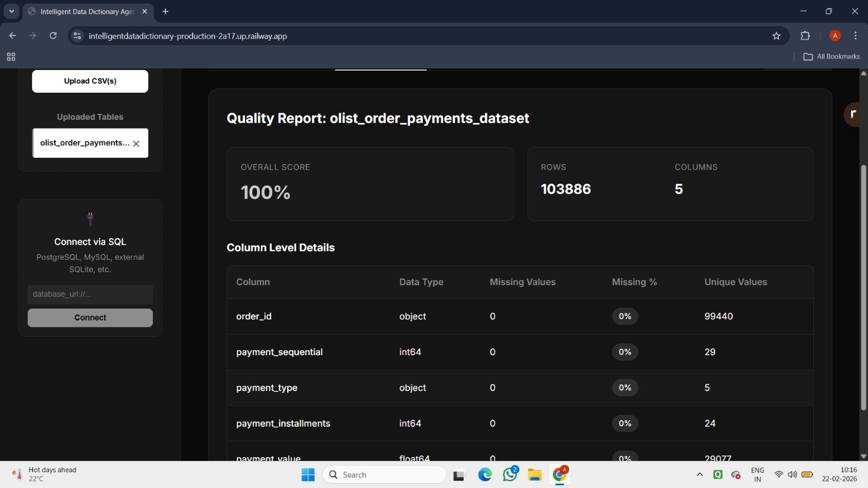Click the 0% badge in order_id row

click(x=625, y=316)
